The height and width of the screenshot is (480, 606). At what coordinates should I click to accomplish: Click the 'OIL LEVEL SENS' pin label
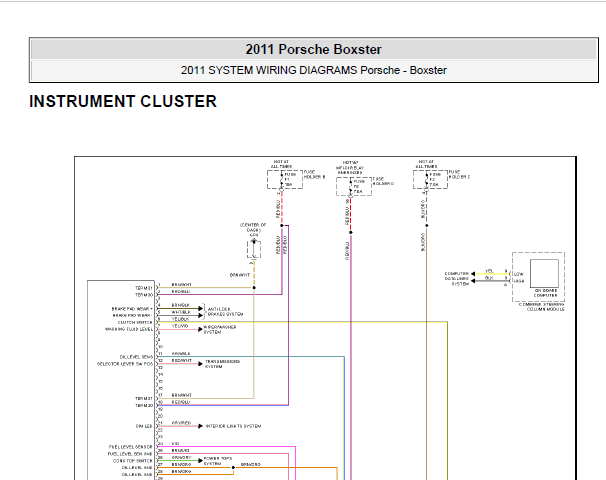point(136,357)
